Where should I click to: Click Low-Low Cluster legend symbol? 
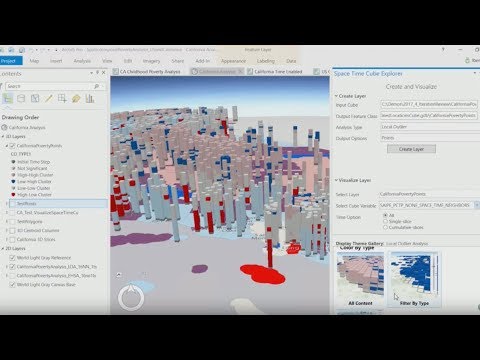13,188
